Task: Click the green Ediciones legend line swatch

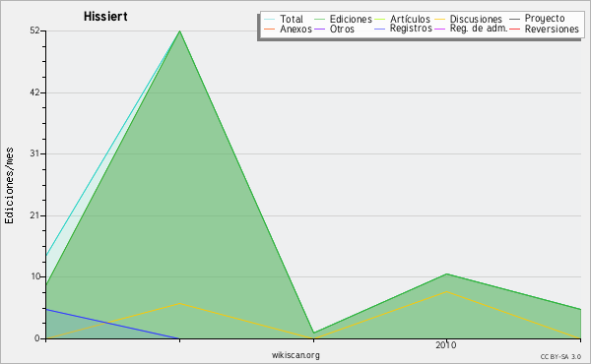Action: tap(319, 19)
